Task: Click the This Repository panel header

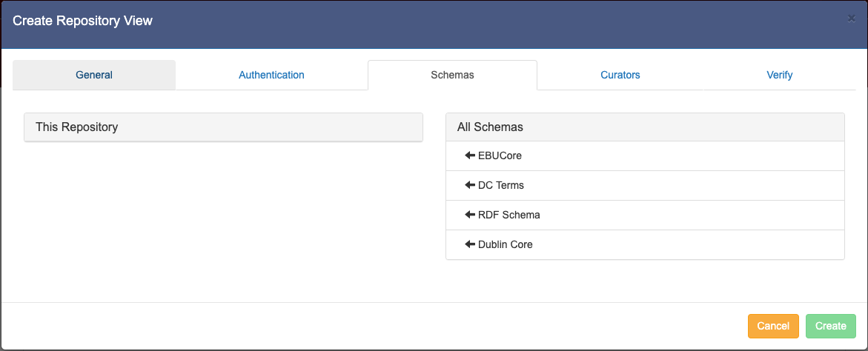Action: tap(223, 127)
